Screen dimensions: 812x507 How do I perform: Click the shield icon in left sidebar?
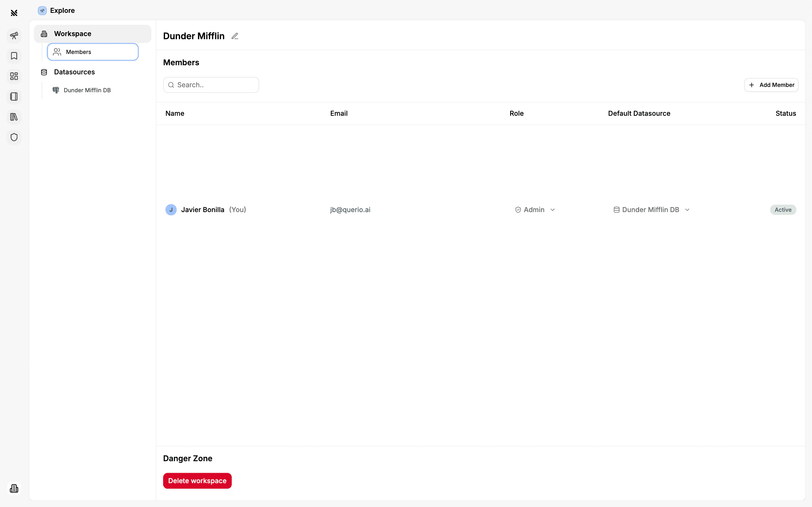(14, 137)
